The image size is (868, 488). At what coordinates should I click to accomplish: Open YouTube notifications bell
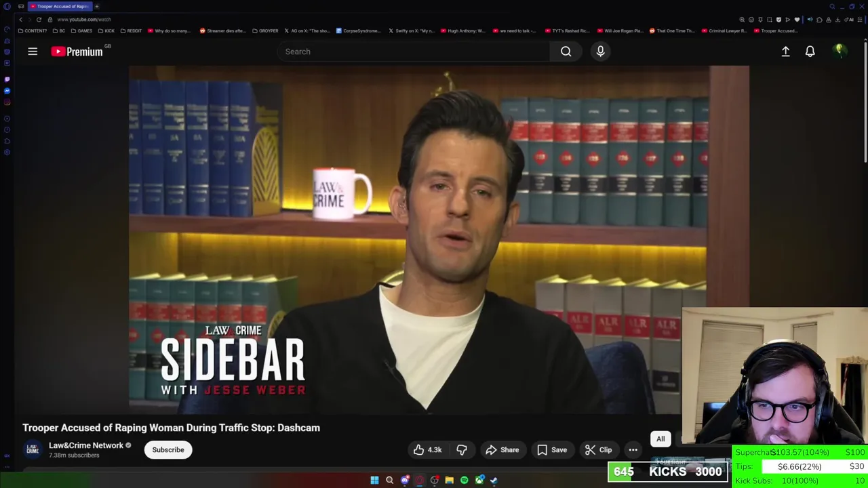[810, 52]
